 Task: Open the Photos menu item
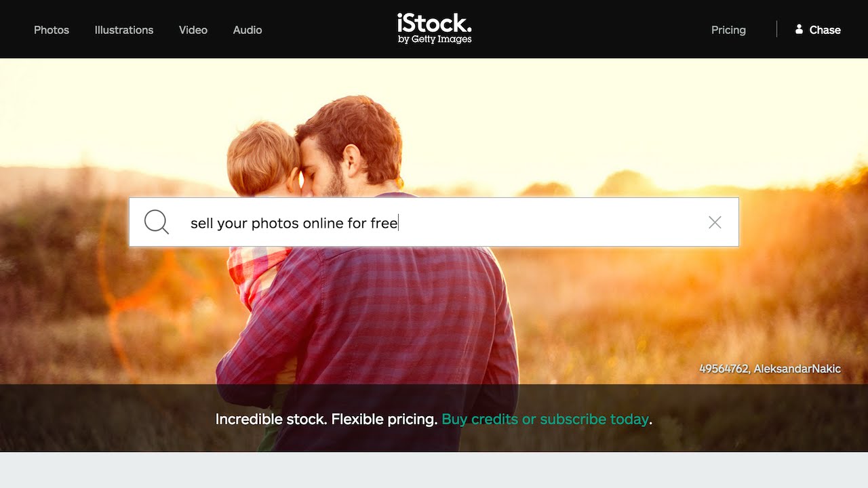[52, 30]
